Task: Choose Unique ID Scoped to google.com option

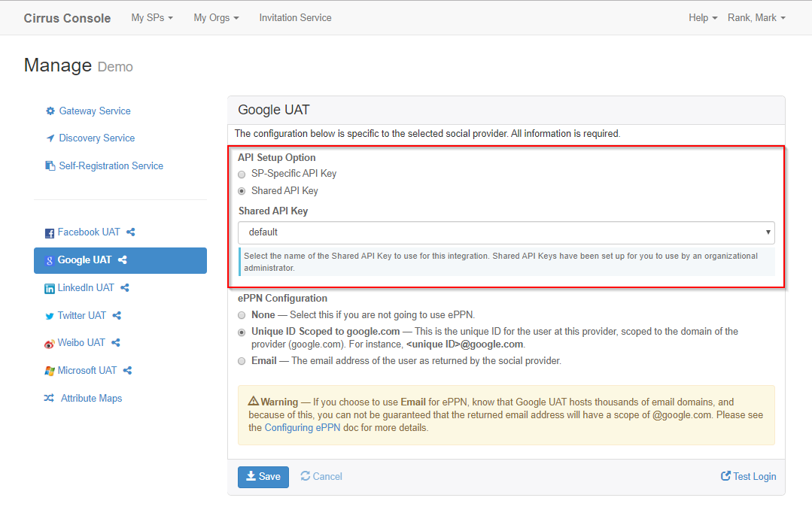Action: coord(242,332)
